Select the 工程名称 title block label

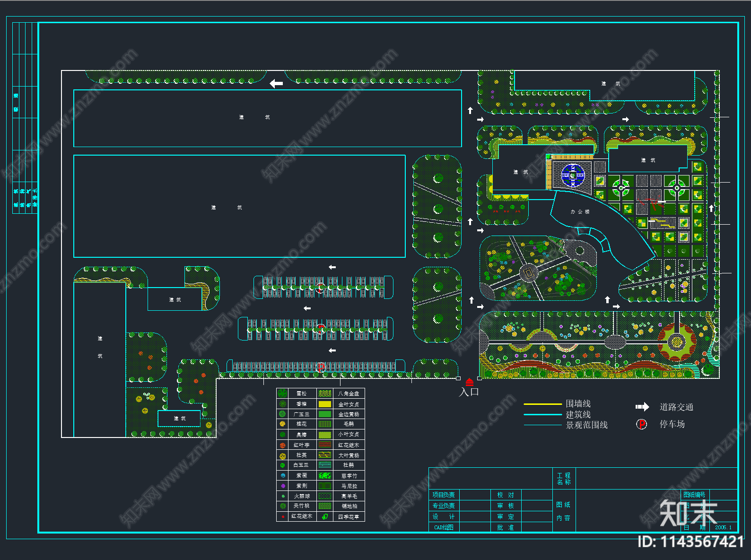point(564,479)
